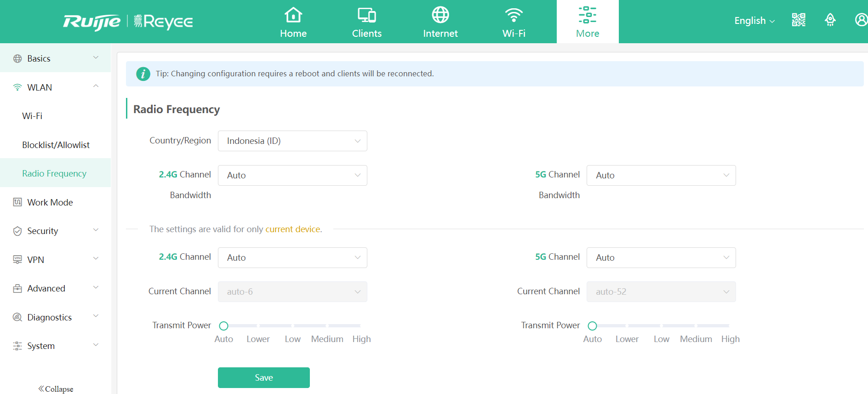Open Blocklist/Allowlist menu item
Viewport: 868px width, 394px height.
click(56, 145)
